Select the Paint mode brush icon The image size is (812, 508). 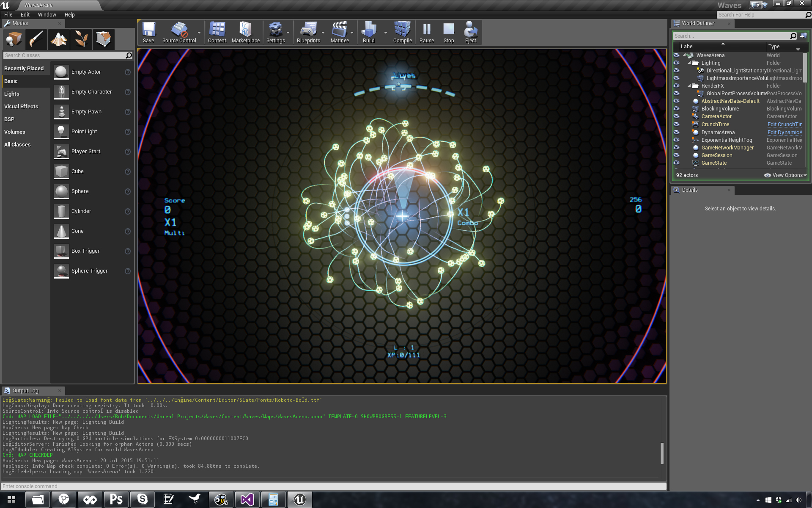tap(36, 39)
